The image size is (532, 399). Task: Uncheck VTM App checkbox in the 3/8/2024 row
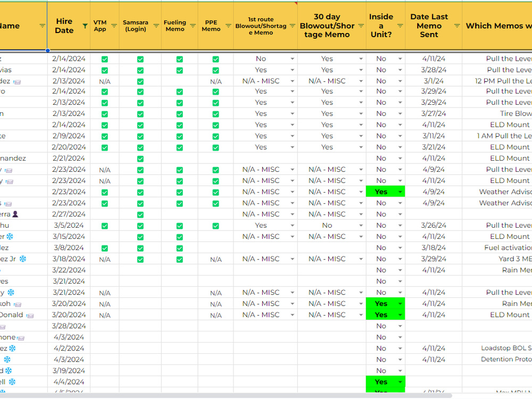click(105, 248)
